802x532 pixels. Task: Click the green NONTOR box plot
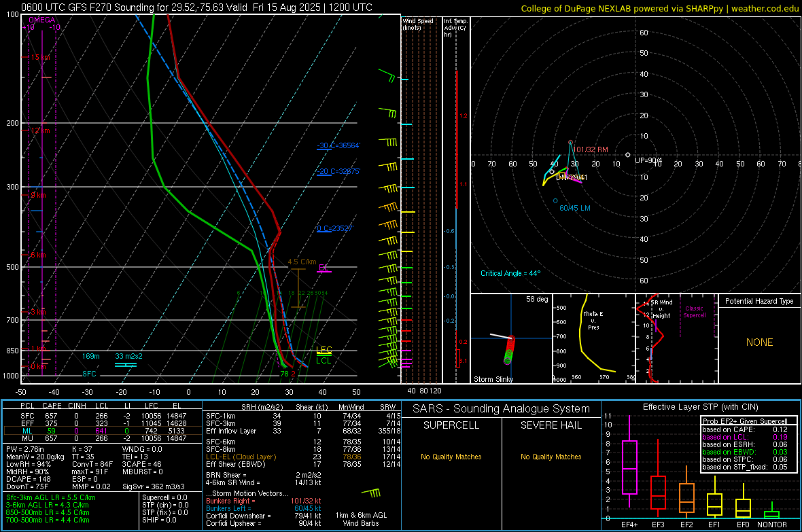772,511
